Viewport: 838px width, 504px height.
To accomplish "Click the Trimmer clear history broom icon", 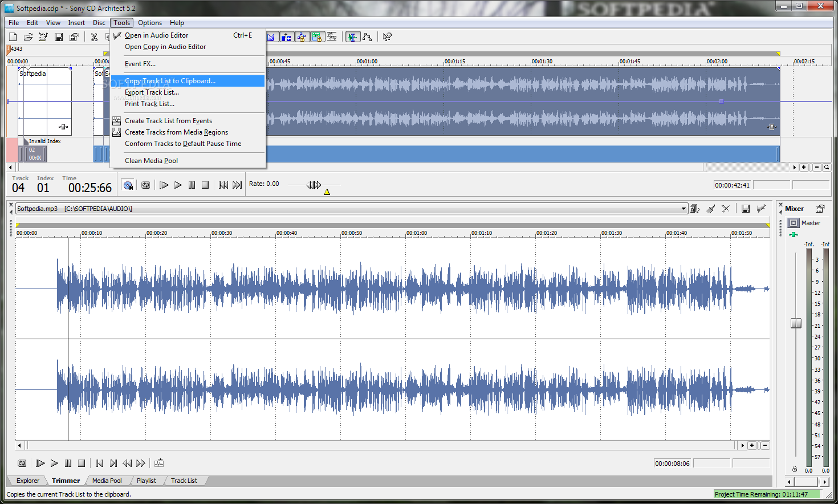I will (711, 209).
